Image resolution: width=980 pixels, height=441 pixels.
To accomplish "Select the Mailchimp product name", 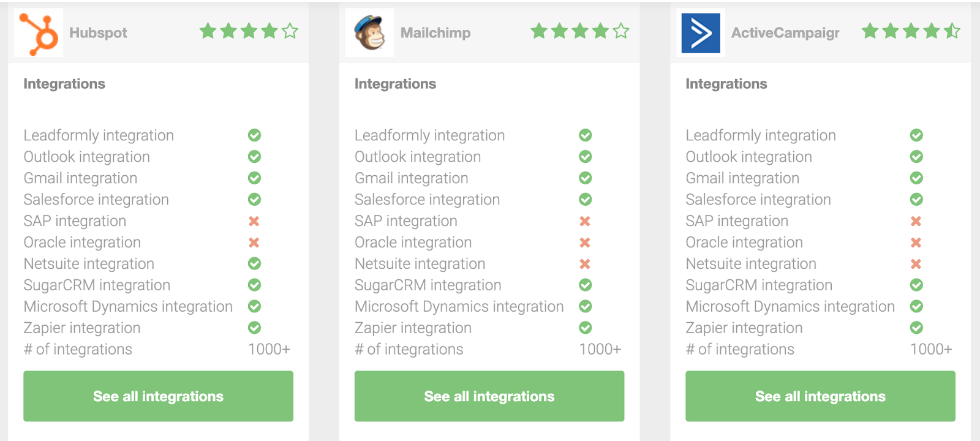I will [x=435, y=33].
